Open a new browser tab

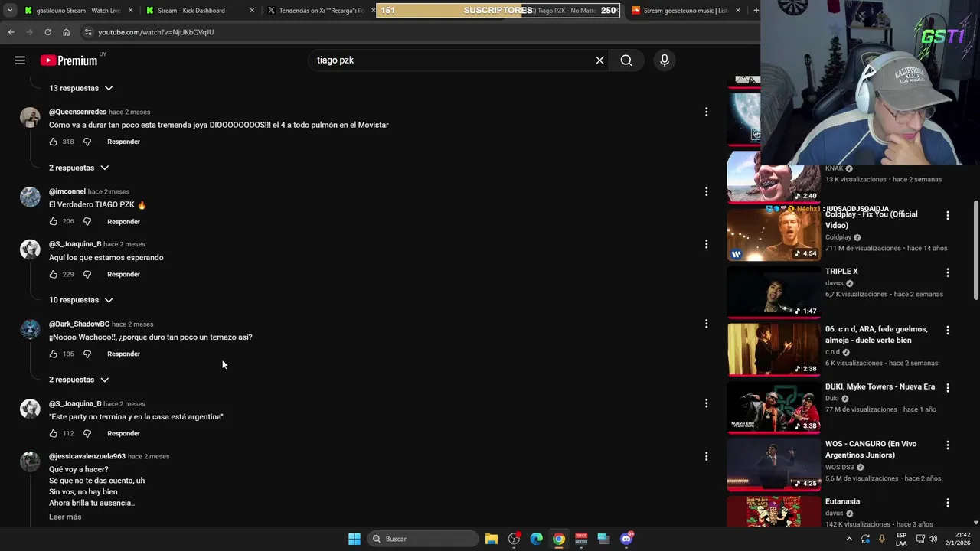coord(756,10)
